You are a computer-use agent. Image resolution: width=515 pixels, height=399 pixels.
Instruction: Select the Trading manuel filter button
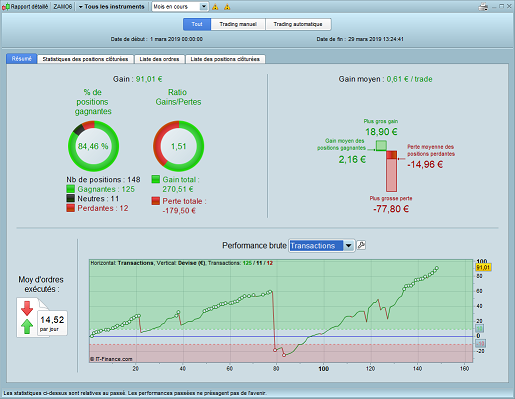pos(238,24)
